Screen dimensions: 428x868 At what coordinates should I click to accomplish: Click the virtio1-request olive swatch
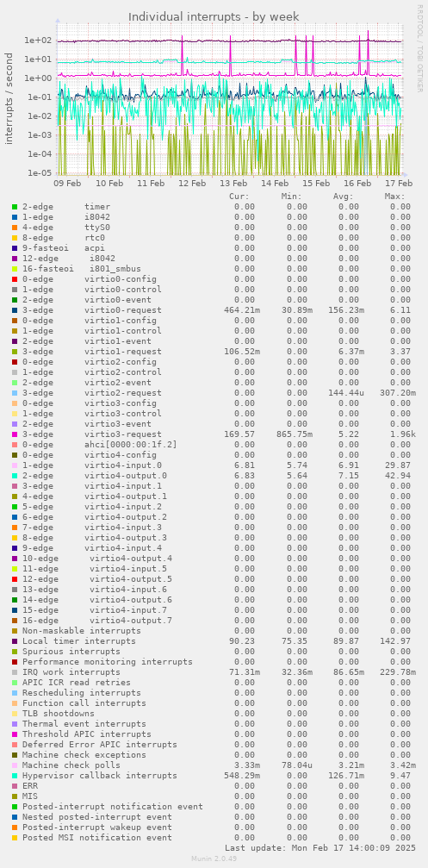pos(15,352)
